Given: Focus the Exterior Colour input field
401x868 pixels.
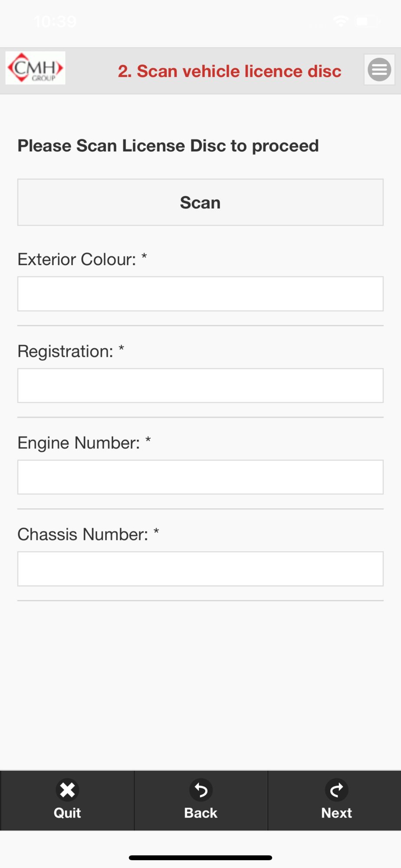Looking at the screenshot, I should coord(200,294).
